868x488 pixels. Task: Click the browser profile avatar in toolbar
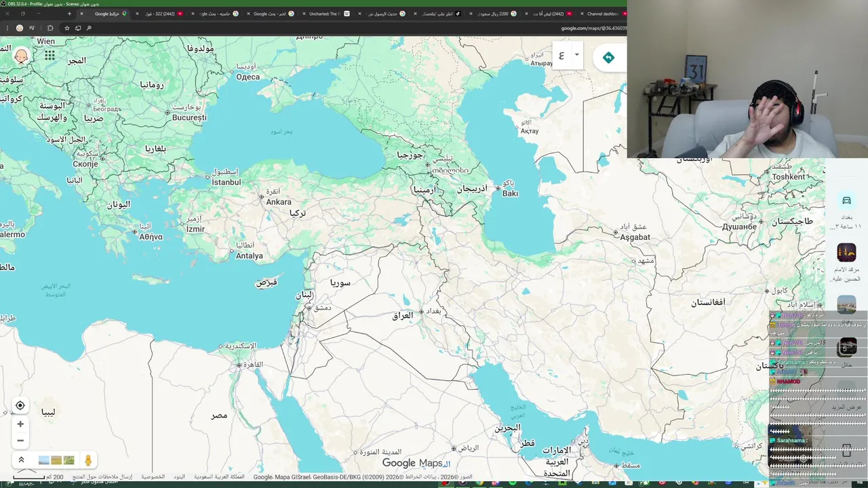click(20, 28)
